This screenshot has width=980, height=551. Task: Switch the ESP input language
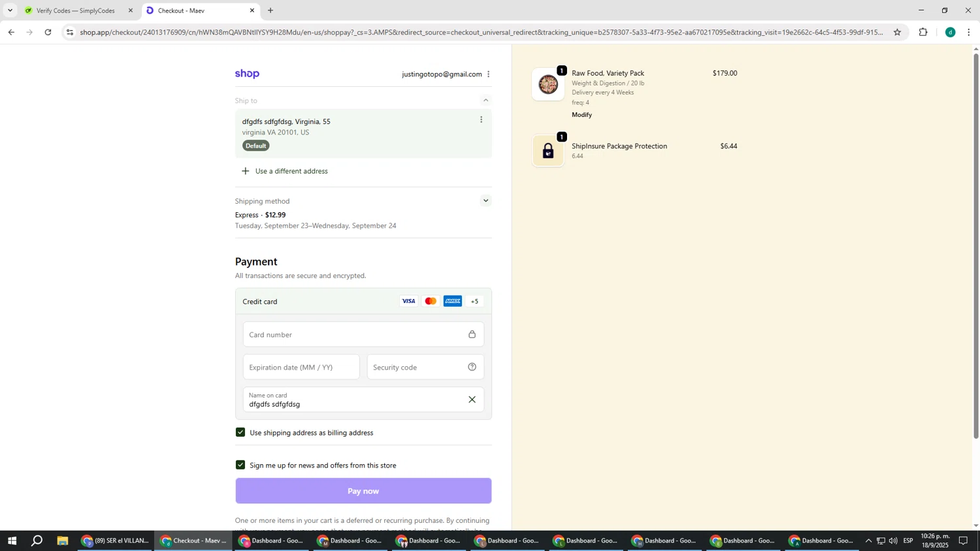(908, 541)
